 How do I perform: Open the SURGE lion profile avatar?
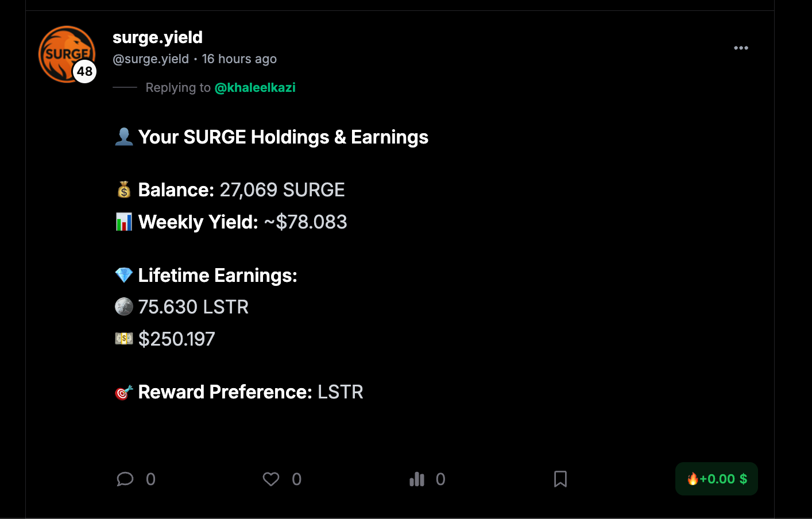tap(63, 51)
